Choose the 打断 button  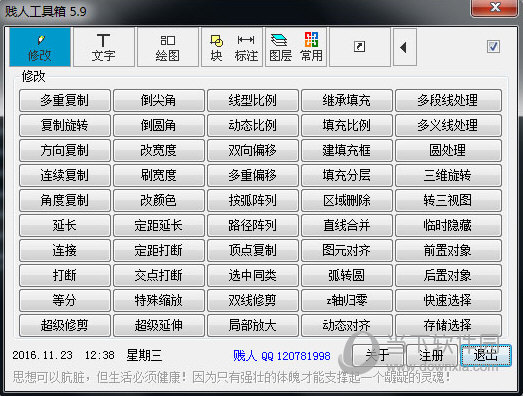(x=65, y=275)
